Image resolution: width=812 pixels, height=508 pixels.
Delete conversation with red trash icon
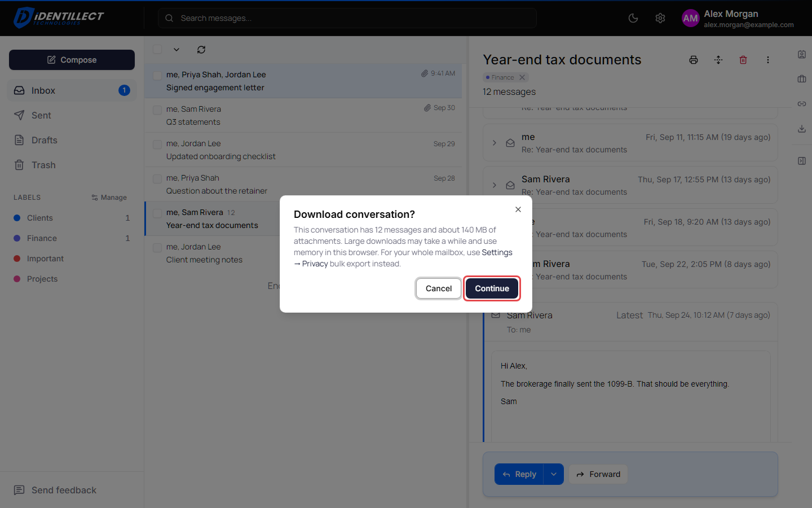[743, 60]
